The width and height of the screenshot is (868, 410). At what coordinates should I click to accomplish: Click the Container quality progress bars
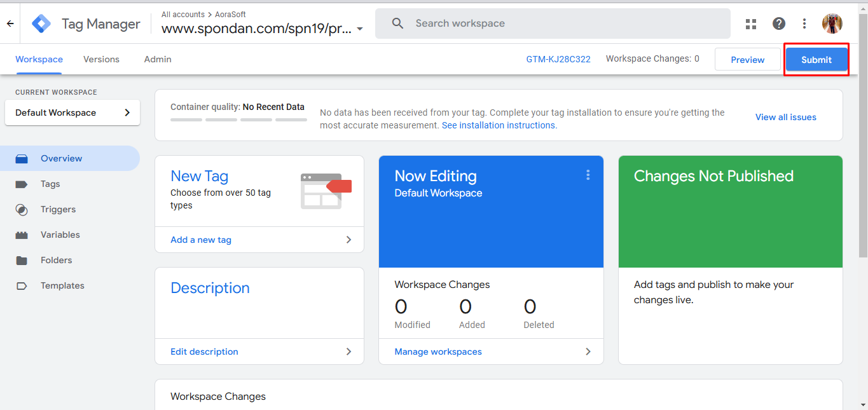238,120
